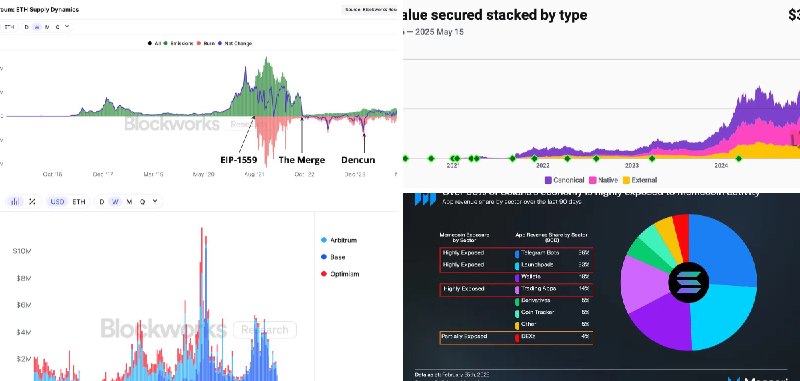Screen dimensions: 800x381
Task: Click the light-blue Arbitrum legend dot
Action: click(x=324, y=240)
